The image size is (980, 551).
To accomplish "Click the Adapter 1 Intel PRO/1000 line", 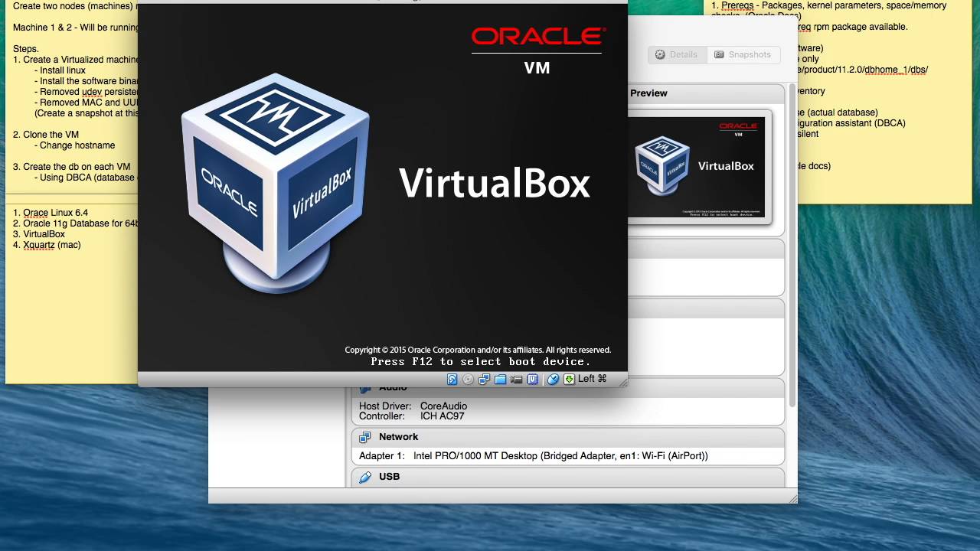I will [534, 456].
